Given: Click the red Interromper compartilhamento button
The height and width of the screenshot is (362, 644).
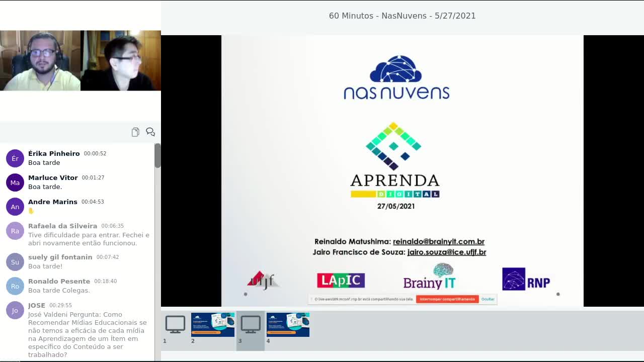Looking at the screenshot, I should (447, 299).
